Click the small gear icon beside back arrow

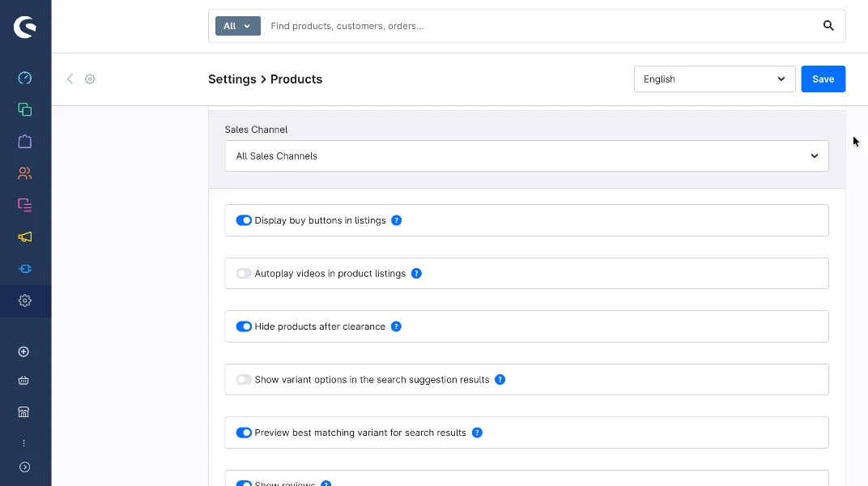point(90,79)
